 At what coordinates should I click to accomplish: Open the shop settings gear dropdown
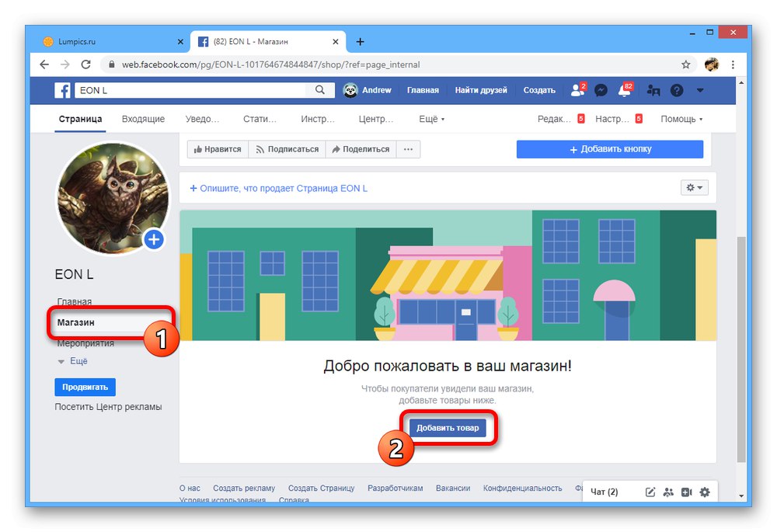tap(694, 188)
